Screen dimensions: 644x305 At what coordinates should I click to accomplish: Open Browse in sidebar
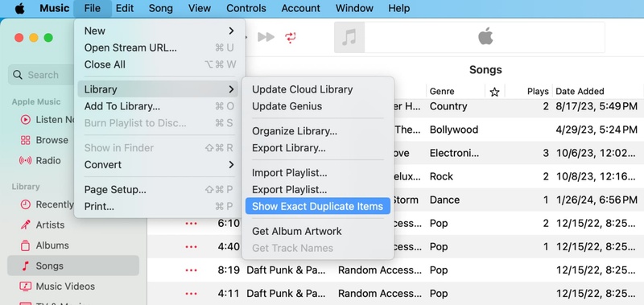point(44,140)
